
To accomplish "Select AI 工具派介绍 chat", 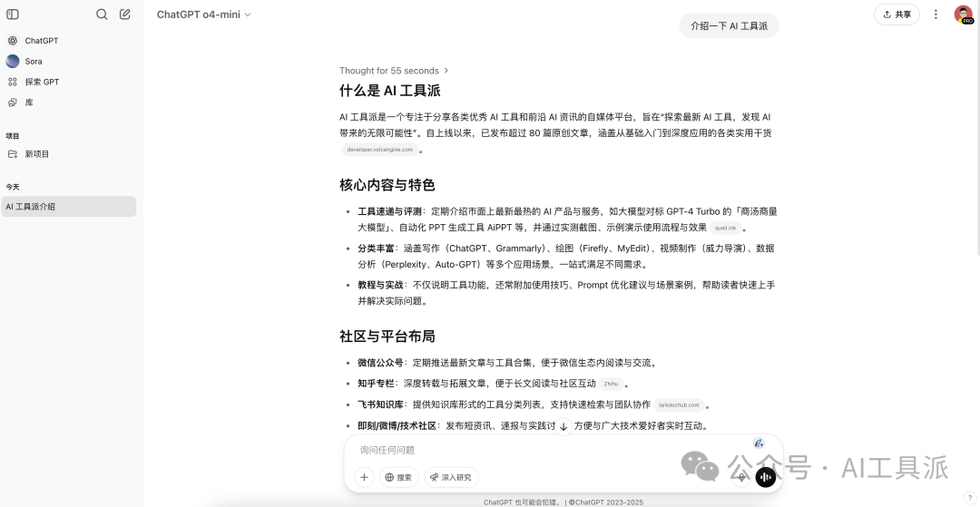I will click(68, 207).
